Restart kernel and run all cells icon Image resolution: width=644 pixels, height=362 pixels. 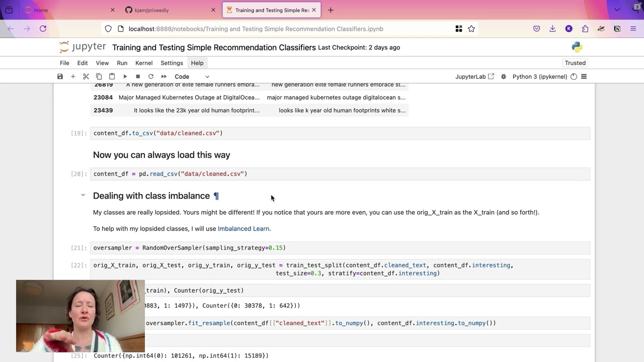(164, 76)
